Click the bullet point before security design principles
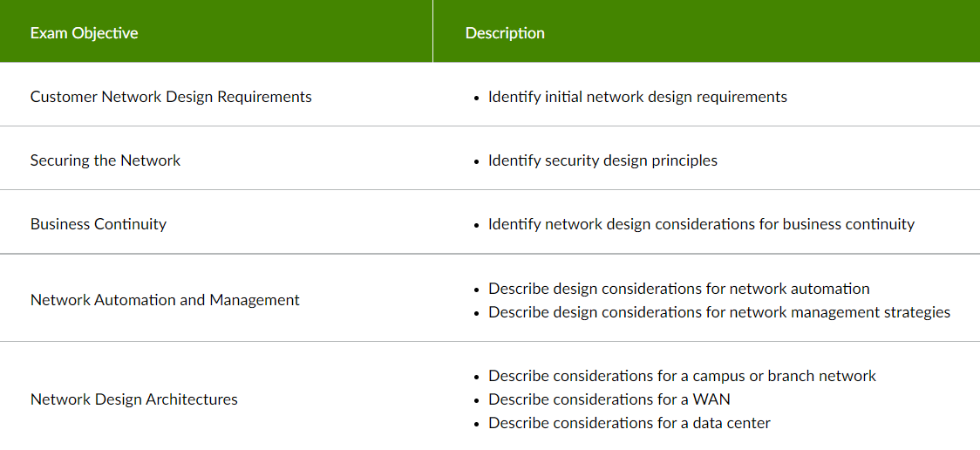 click(477, 162)
